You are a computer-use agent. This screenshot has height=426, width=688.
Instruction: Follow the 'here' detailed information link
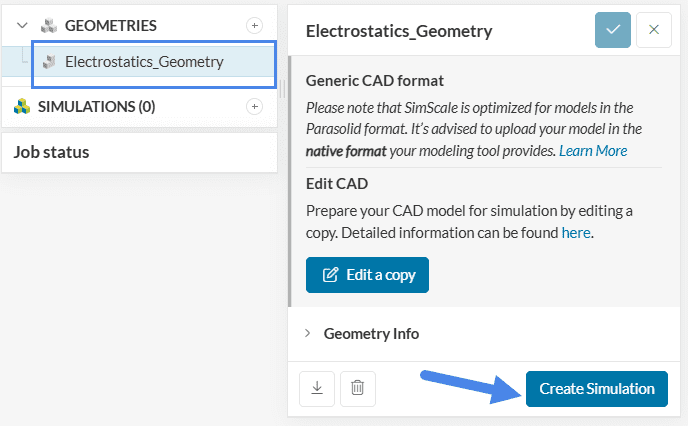[x=576, y=232]
